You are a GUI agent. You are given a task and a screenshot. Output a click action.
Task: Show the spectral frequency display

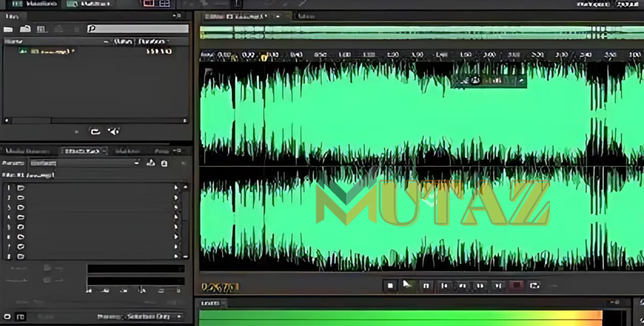(149, 4)
